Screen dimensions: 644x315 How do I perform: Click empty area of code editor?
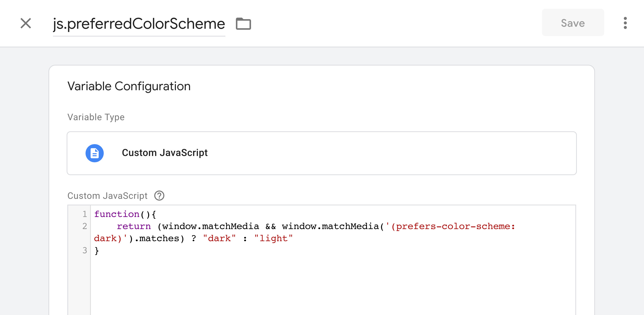(x=328, y=285)
